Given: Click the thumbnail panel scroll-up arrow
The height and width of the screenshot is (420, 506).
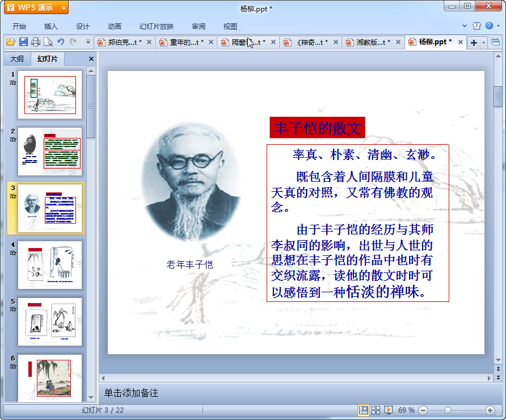Looking at the screenshot, I should [x=91, y=71].
